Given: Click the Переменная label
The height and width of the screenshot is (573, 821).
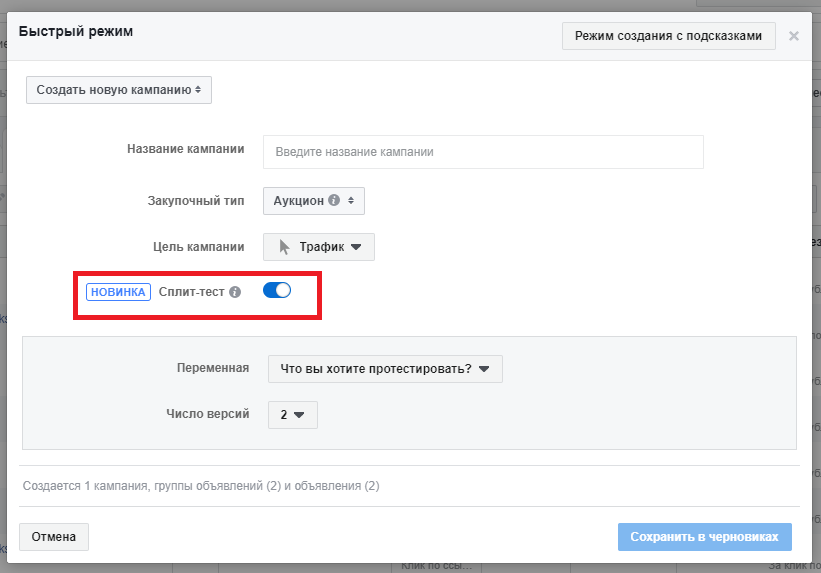Looking at the screenshot, I should pyautogui.click(x=212, y=367).
